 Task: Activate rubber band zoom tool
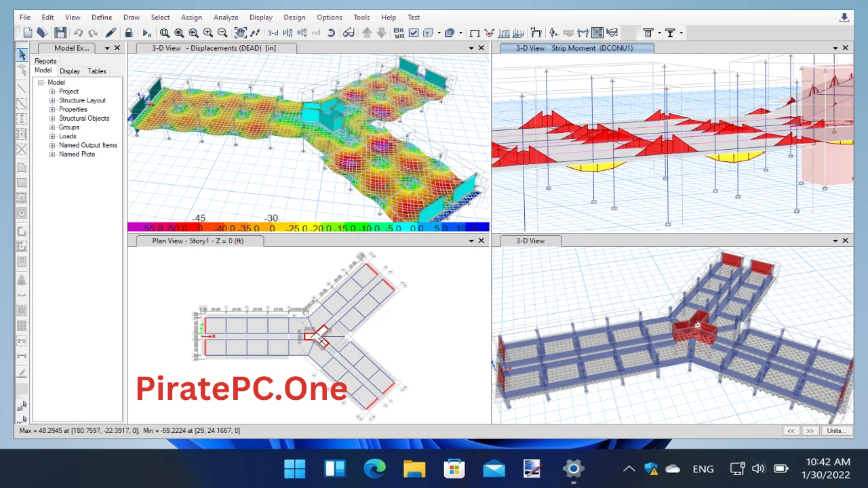165,33
